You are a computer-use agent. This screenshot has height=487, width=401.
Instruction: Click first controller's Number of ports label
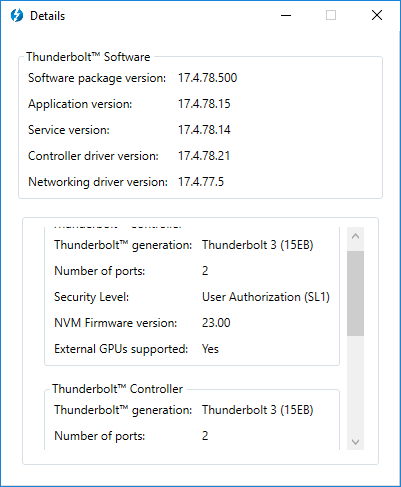point(100,271)
